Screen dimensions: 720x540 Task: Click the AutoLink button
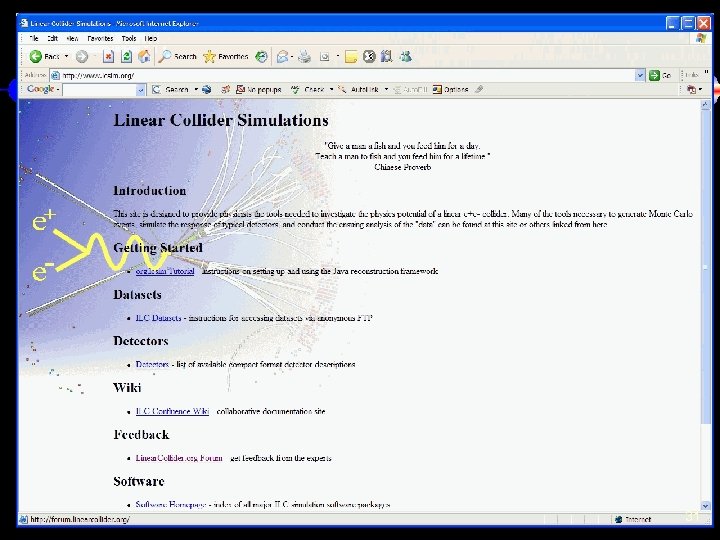click(x=359, y=90)
